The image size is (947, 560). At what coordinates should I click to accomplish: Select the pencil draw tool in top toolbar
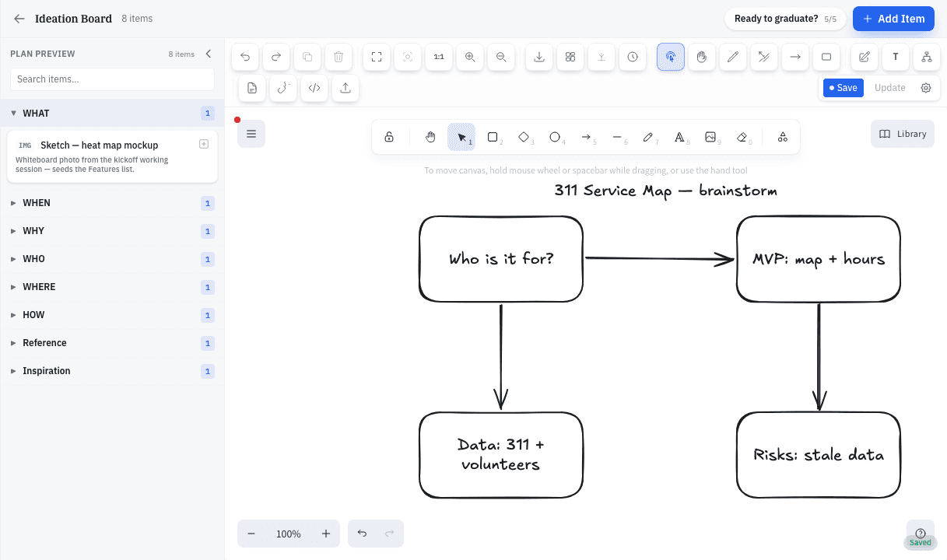(x=733, y=57)
